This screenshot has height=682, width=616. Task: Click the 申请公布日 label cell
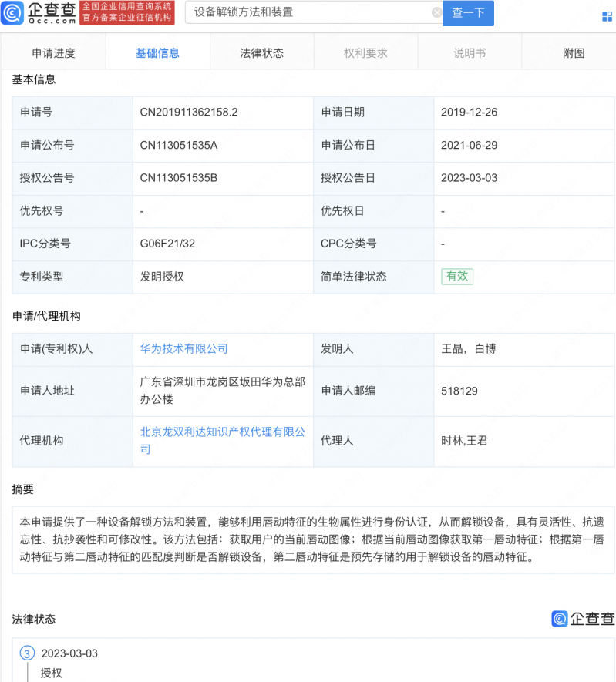click(374, 146)
